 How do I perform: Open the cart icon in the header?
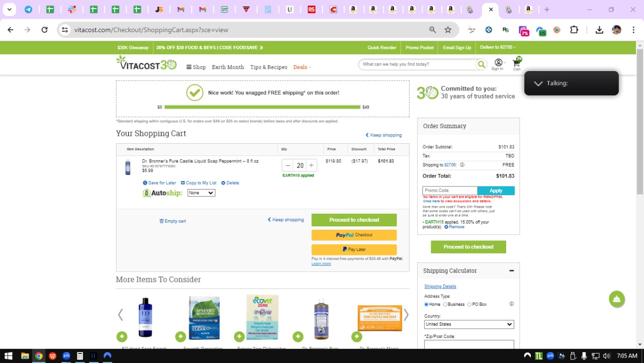click(517, 64)
